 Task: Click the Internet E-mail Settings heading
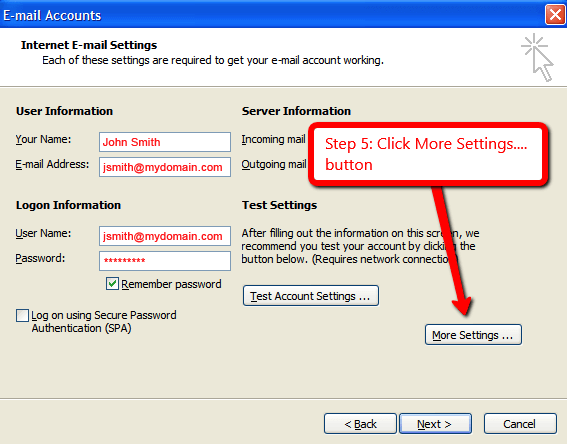[89, 45]
